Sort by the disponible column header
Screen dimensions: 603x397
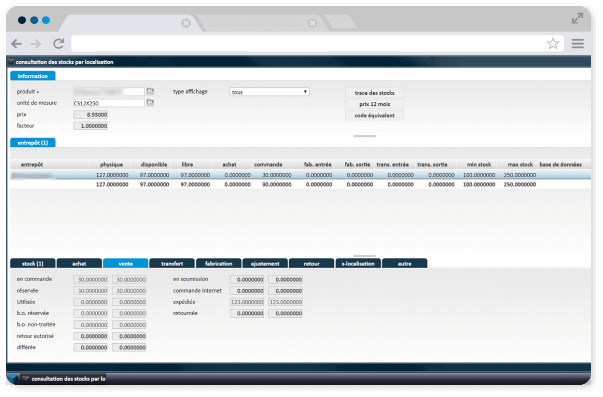coord(154,164)
